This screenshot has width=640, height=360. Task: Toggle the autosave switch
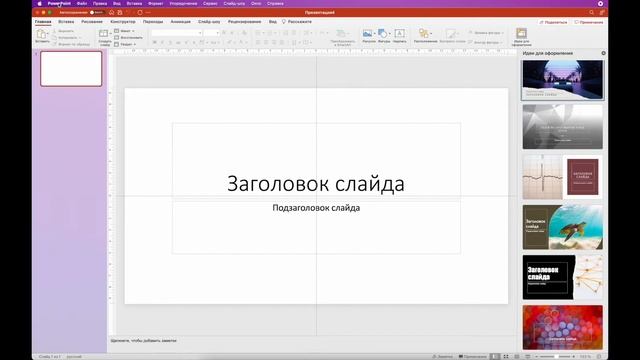point(97,13)
